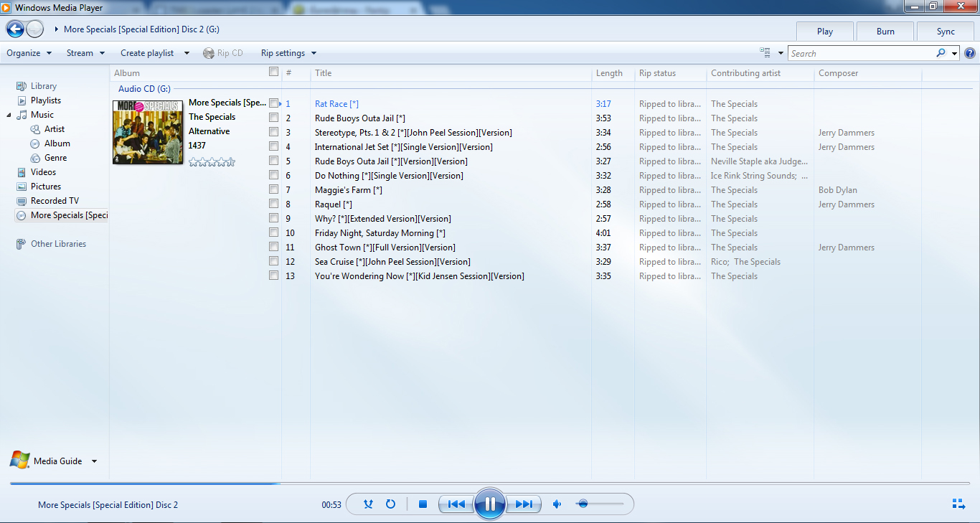The width and height of the screenshot is (980, 523).
Task: Click the More Specials album cover thumbnail
Action: pyautogui.click(x=148, y=132)
